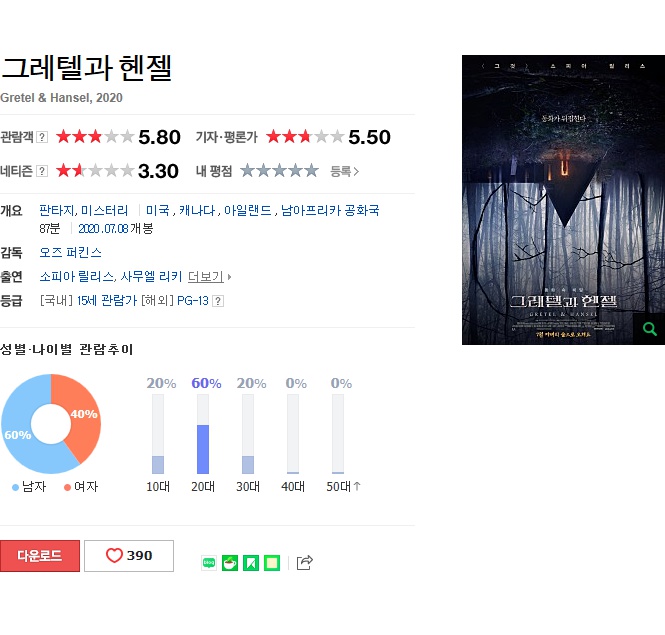Select the 판타지 genre link
The image size is (665, 635).
[x=57, y=210]
